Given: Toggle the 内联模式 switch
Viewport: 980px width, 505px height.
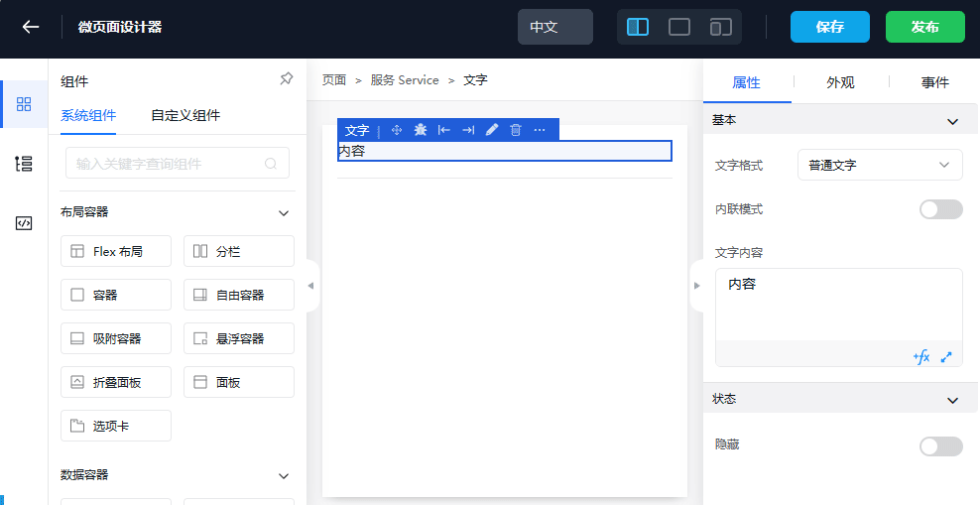Looking at the screenshot, I should (x=940, y=209).
